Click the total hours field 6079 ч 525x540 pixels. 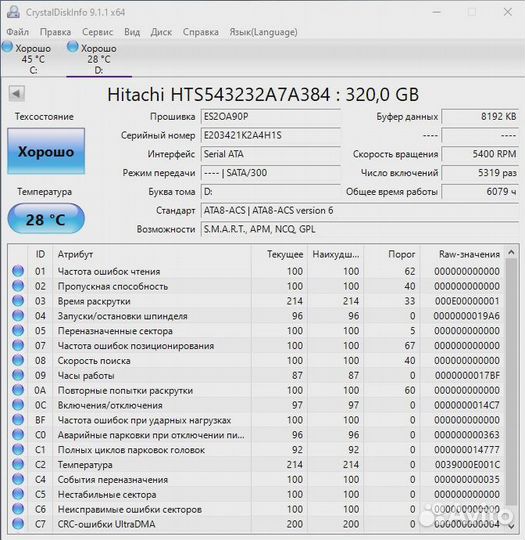click(480, 191)
